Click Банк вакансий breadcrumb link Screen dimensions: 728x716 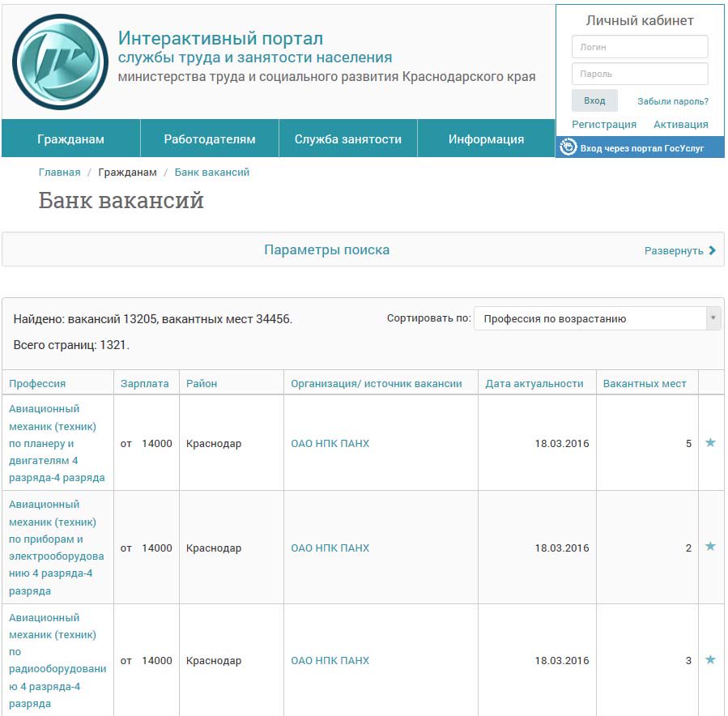click(x=211, y=173)
